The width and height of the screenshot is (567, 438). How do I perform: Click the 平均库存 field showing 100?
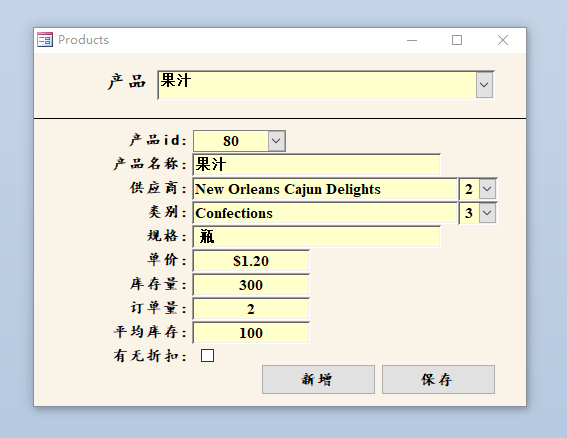251,333
